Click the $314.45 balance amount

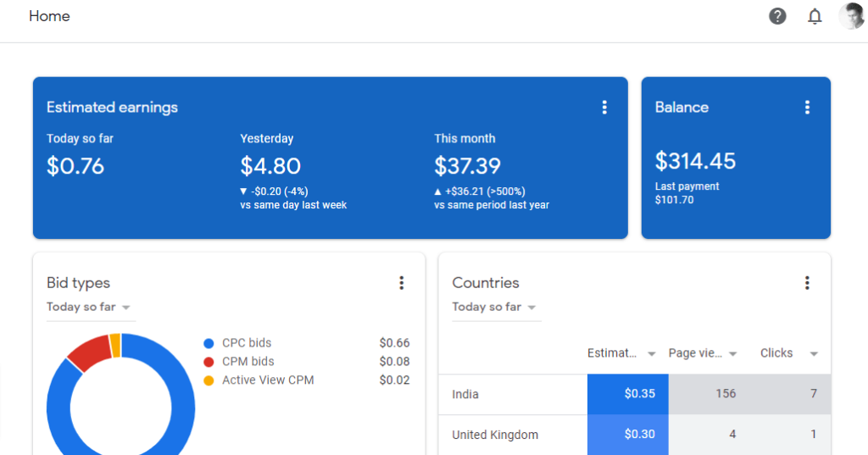coord(695,161)
